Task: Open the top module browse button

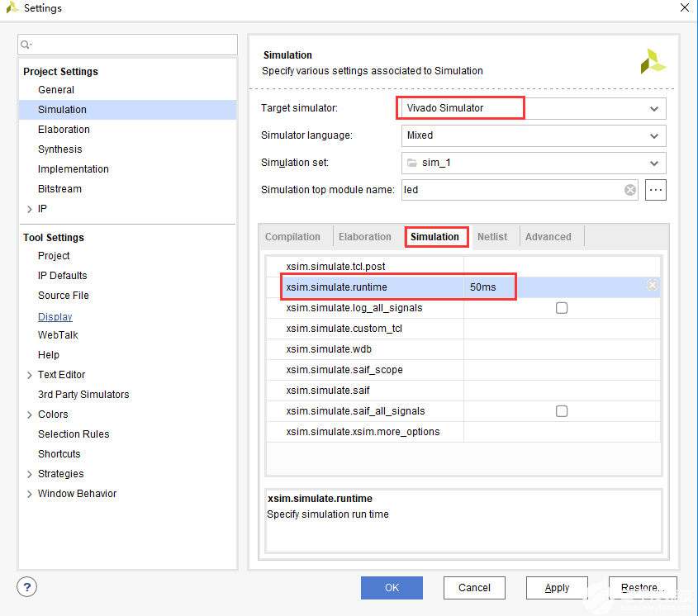Action: [x=656, y=190]
